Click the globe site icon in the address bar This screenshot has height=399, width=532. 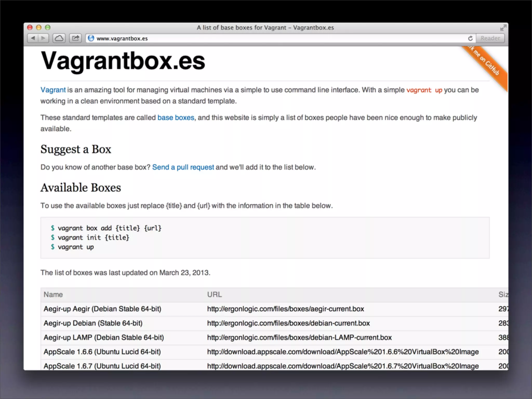91,38
